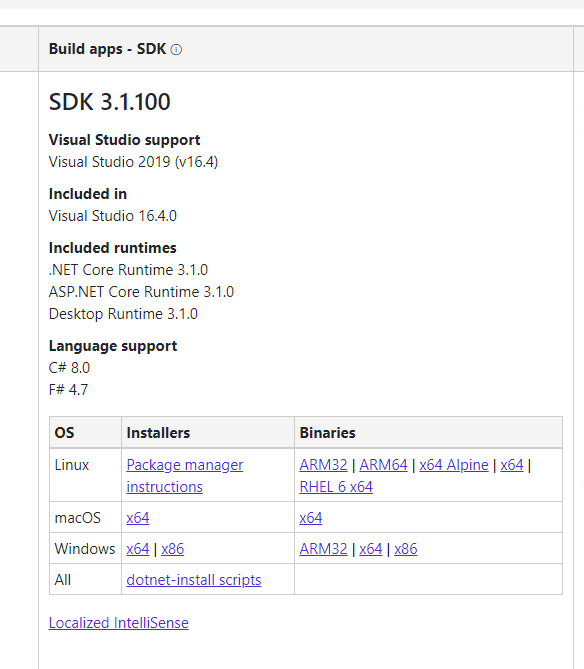
Task: Click the info icon beside Build apps - SDK
Action: click(x=176, y=50)
